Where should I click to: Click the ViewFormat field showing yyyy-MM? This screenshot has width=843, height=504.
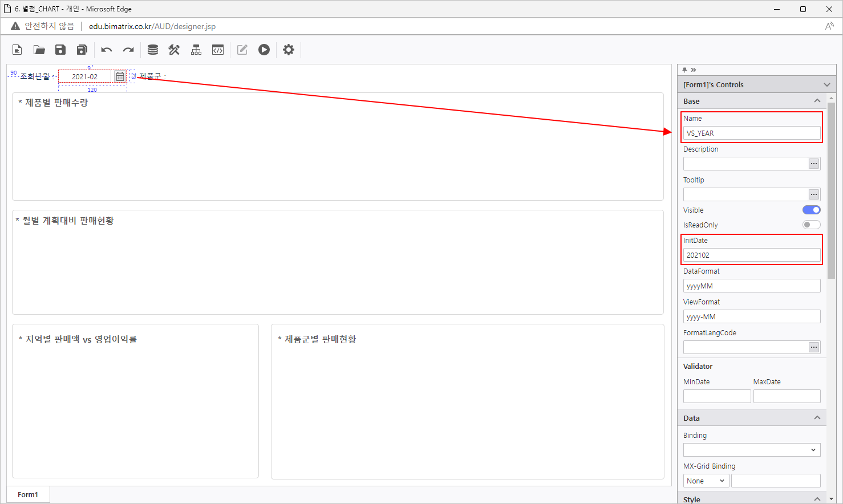point(752,316)
